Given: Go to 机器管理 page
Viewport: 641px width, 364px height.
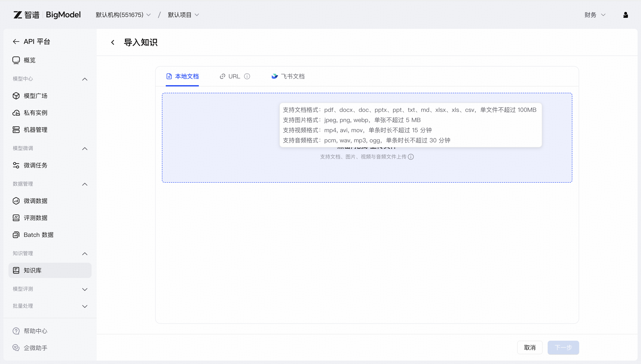Looking at the screenshot, I should (35, 130).
